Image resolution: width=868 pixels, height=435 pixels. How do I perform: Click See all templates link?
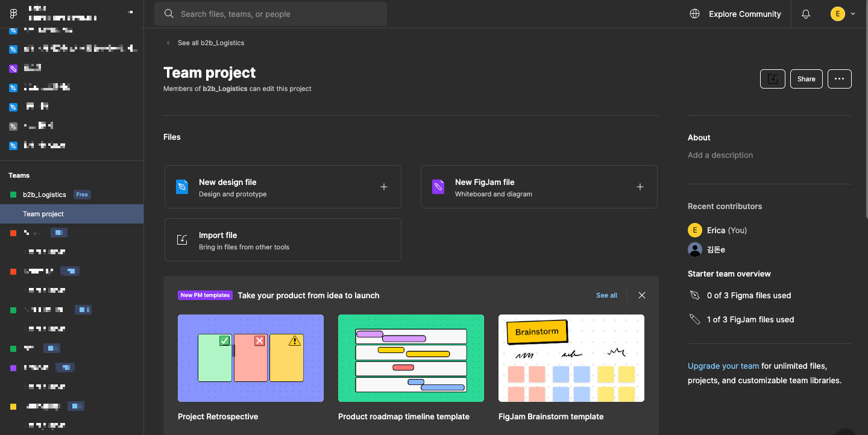[x=606, y=295]
